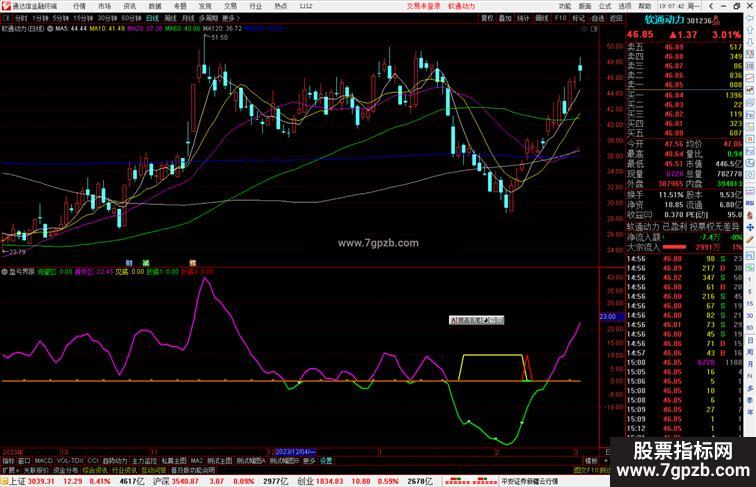
Task: Open the 多周期 multi-period view
Action: click(x=208, y=18)
